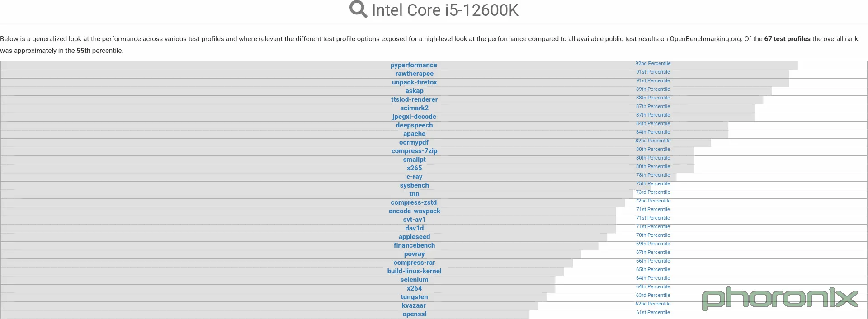Open the deepspeech test profile
The image size is (868, 319).
(x=414, y=125)
